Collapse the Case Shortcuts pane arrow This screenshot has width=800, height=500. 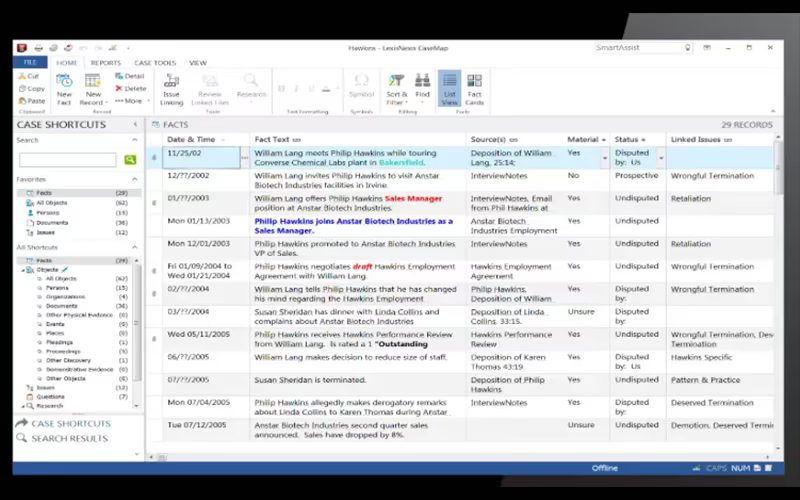click(135, 124)
